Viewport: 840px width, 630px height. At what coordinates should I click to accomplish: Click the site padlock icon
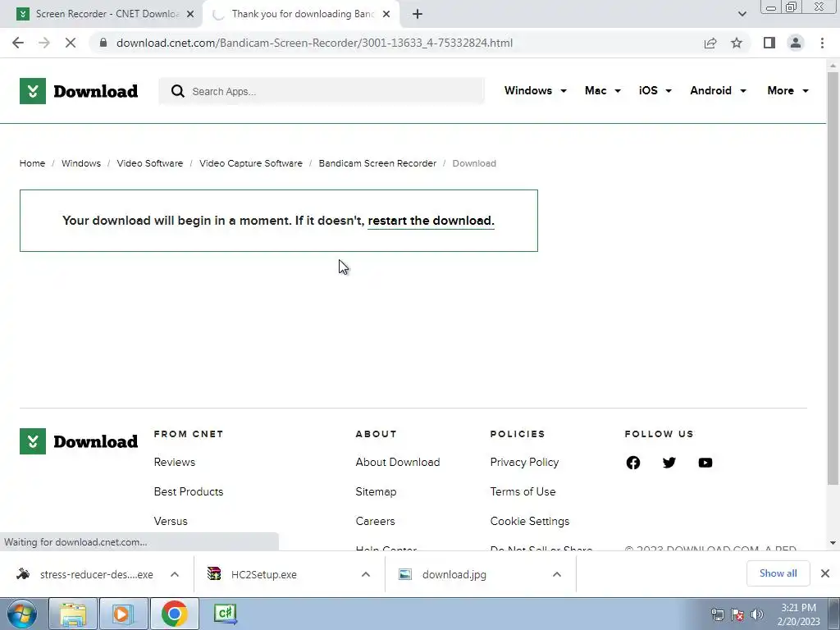click(103, 43)
